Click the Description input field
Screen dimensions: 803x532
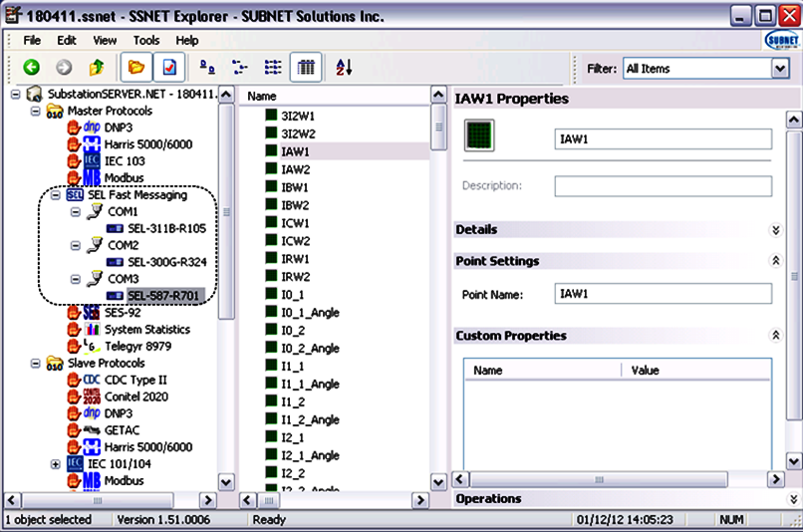(664, 186)
